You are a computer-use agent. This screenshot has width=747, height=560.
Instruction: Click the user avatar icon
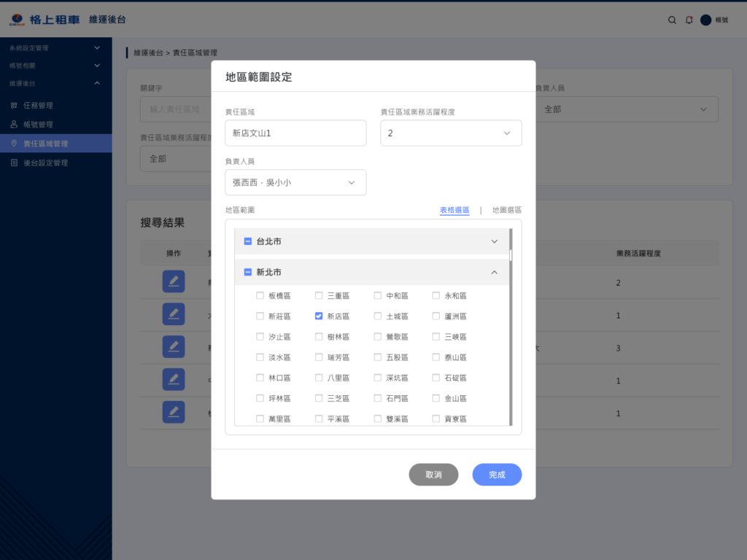pos(705,20)
